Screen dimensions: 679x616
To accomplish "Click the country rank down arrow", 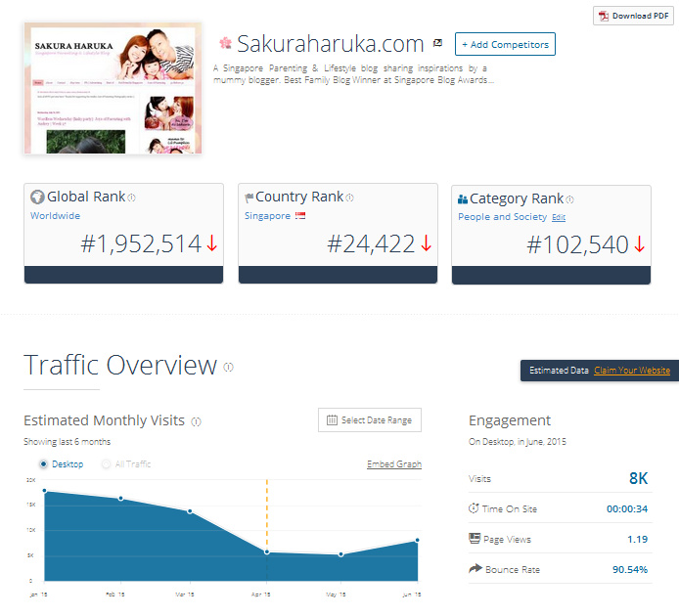I will (427, 243).
